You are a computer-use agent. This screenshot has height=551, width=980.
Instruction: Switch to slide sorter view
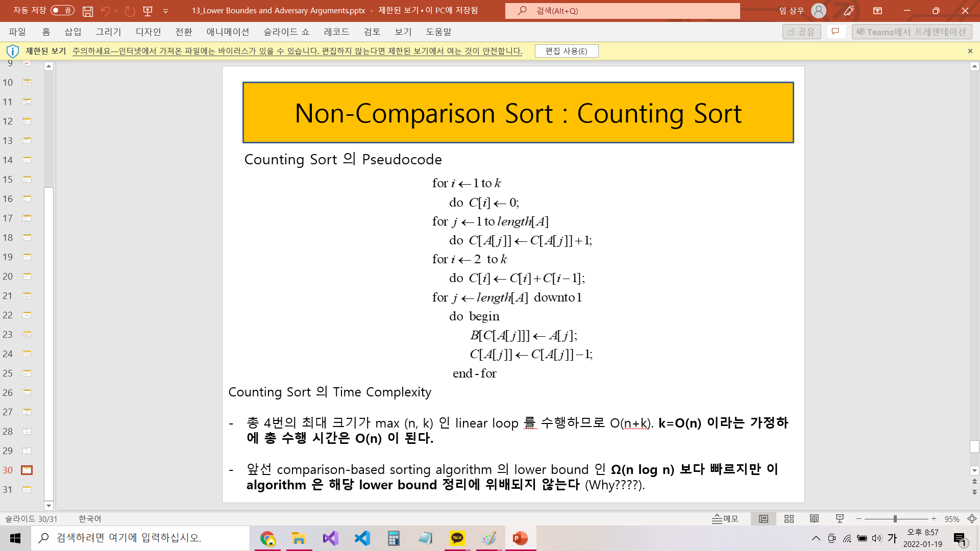(789, 519)
